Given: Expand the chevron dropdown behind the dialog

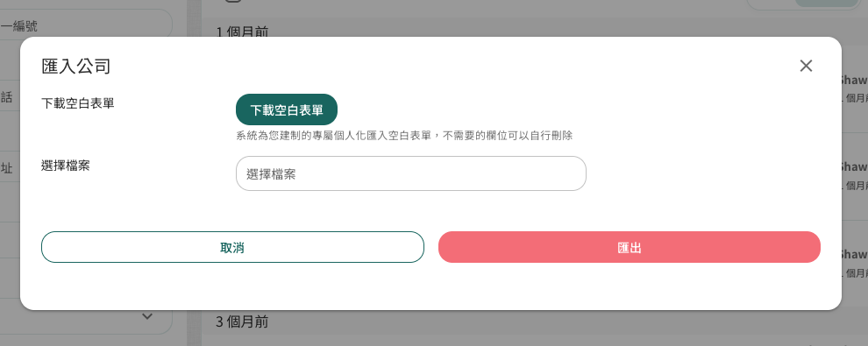Looking at the screenshot, I should (147, 317).
